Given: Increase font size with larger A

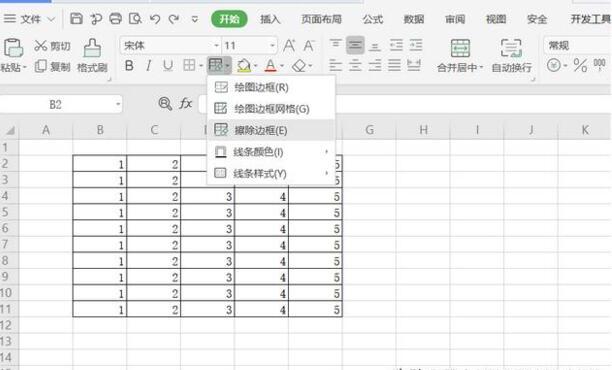Looking at the screenshot, I should [289, 46].
